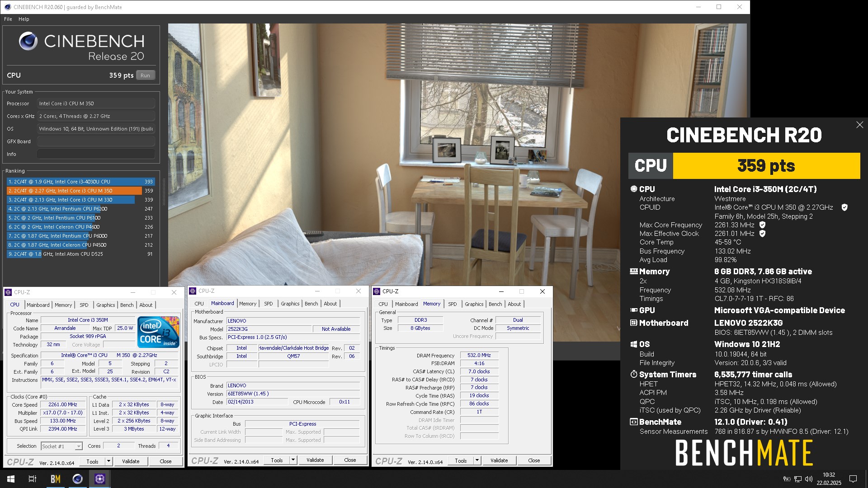Open the volume control in tray
This screenshot has height=488, width=868.
point(809,479)
